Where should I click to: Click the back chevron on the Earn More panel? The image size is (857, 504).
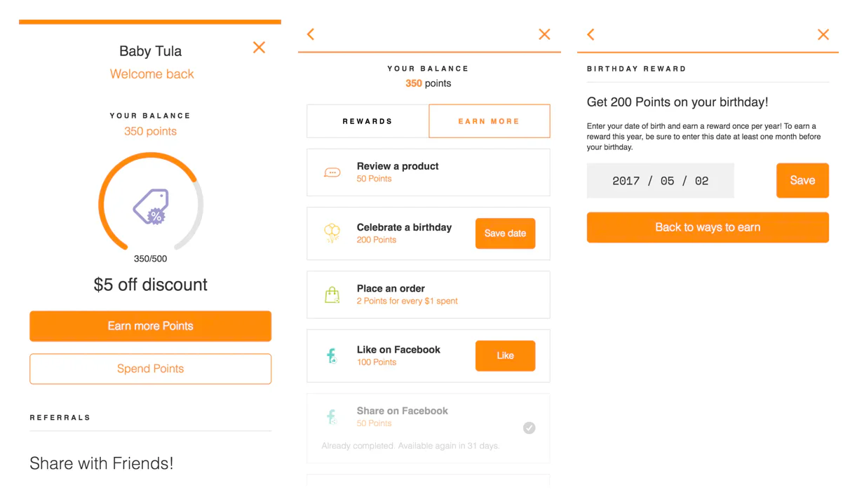tap(311, 34)
